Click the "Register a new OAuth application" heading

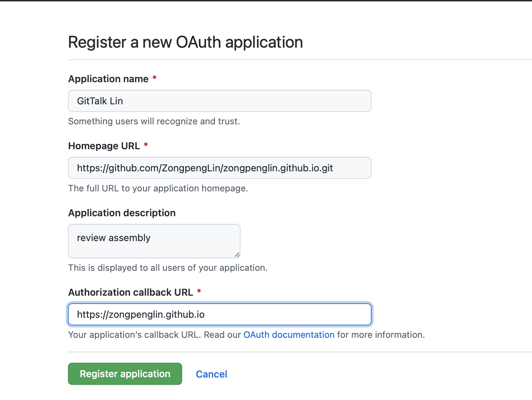pyautogui.click(x=185, y=42)
